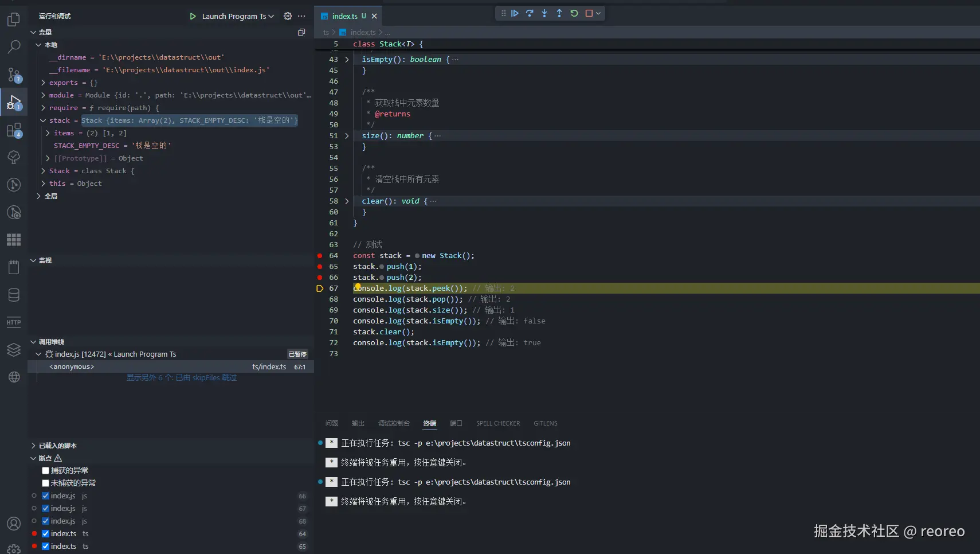The width and height of the screenshot is (980, 554).
Task: Unfold the collapsed size() method at line 51
Action: (347, 136)
